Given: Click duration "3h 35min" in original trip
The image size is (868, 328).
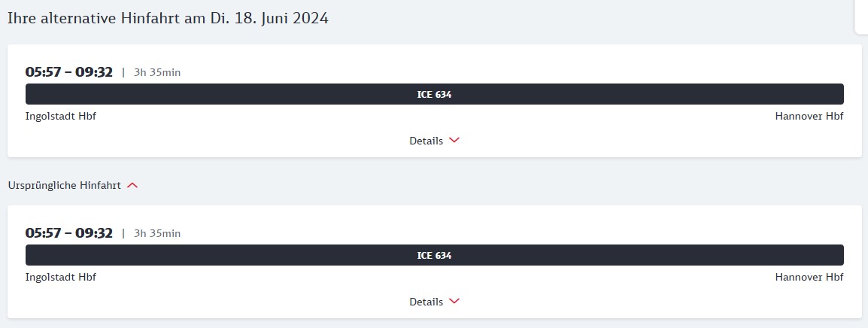Looking at the screenshot, I should (x=157, y=234).
